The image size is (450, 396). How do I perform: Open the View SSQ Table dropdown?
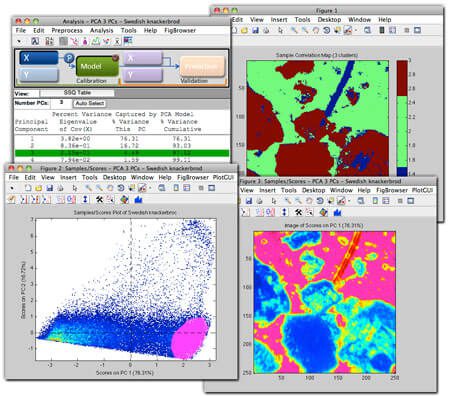(77, 93)
